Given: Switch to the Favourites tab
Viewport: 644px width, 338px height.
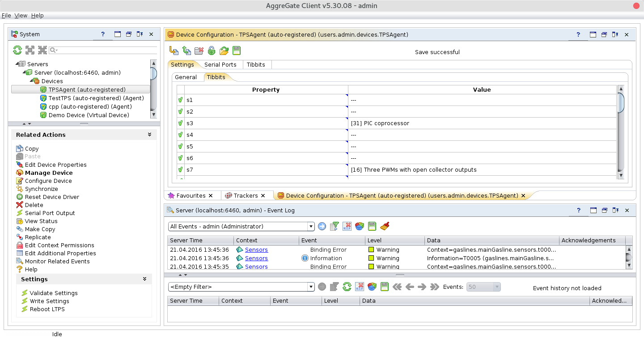Looking at the screenshot, I should (x=191, y=195).
